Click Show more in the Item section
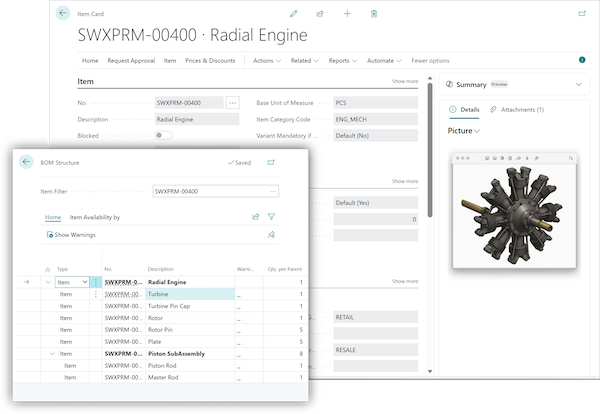The width and height of the screenshot is (600, 414). 405,81
